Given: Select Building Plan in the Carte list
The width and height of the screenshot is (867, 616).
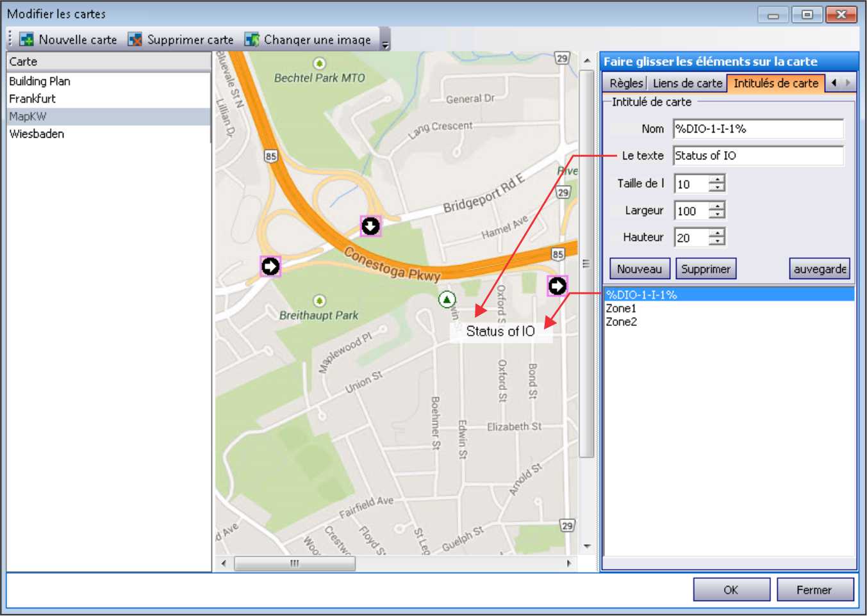Looking at the screenshot, I should pyautogui.click(x=108, y=81).
